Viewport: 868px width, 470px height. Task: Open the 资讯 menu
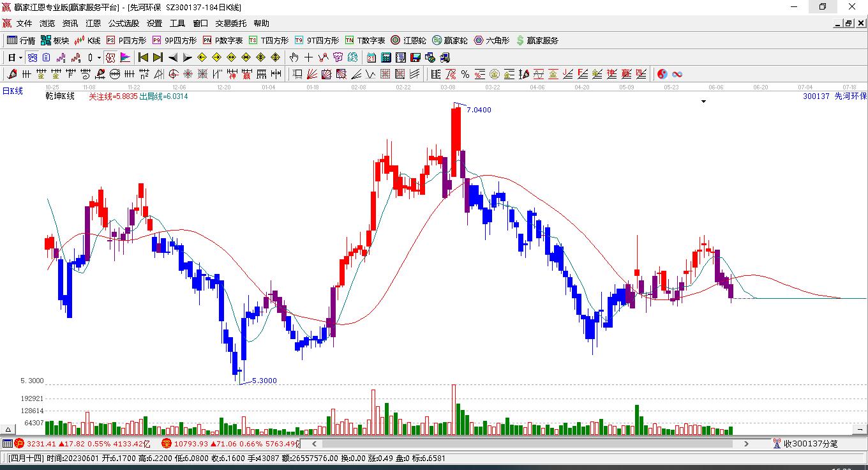(x=70, y=24)
